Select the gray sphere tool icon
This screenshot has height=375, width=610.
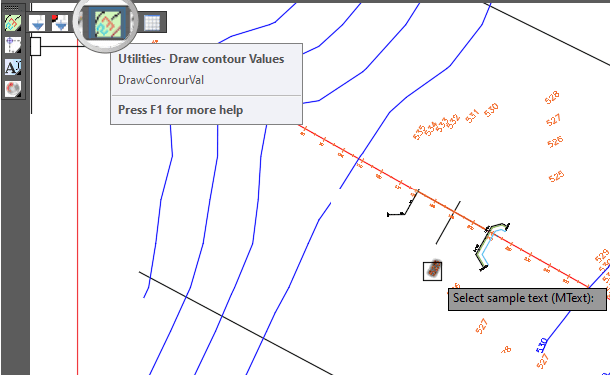click(13, 89)
